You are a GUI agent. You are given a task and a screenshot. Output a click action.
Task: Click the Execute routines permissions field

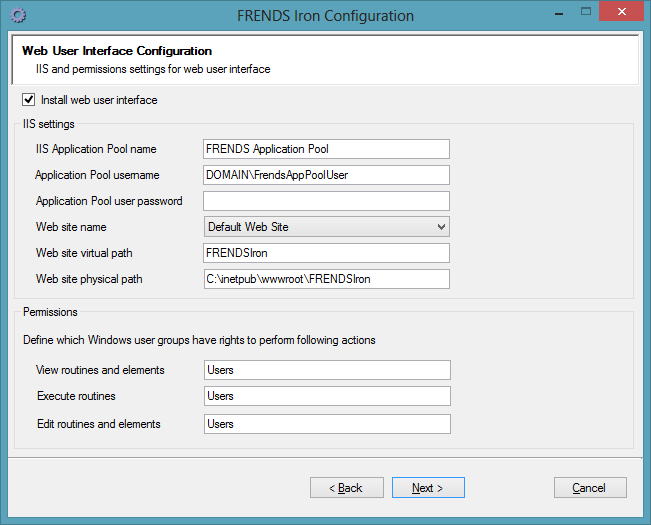tap(327, 396)
